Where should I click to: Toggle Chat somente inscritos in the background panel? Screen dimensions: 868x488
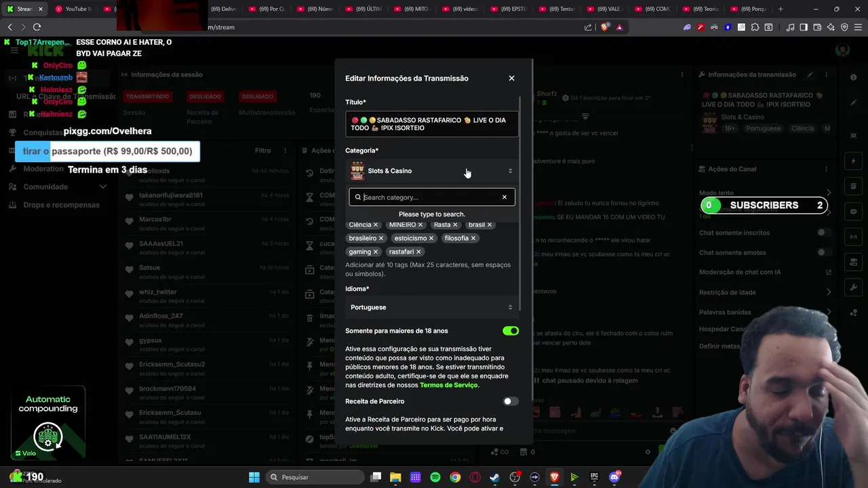(x=825, y=232)
